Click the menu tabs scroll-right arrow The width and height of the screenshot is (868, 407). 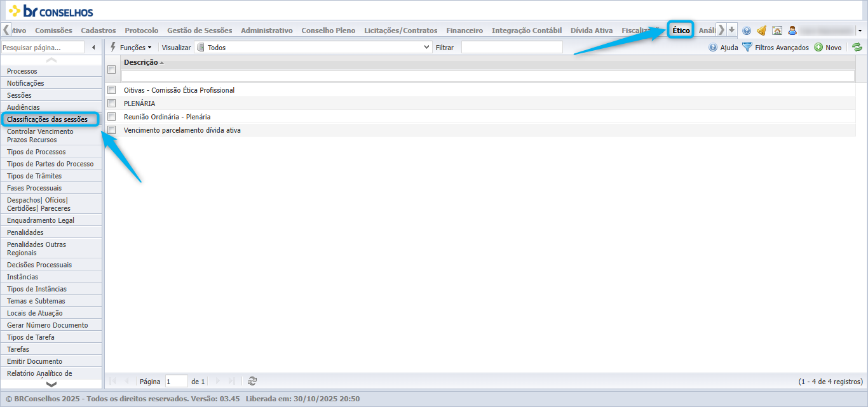pos(721,30)
